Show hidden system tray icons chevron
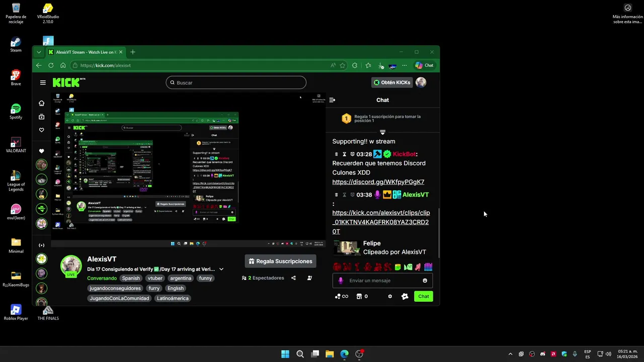Viewport: 644px width, 362px height. pos(510,354)
